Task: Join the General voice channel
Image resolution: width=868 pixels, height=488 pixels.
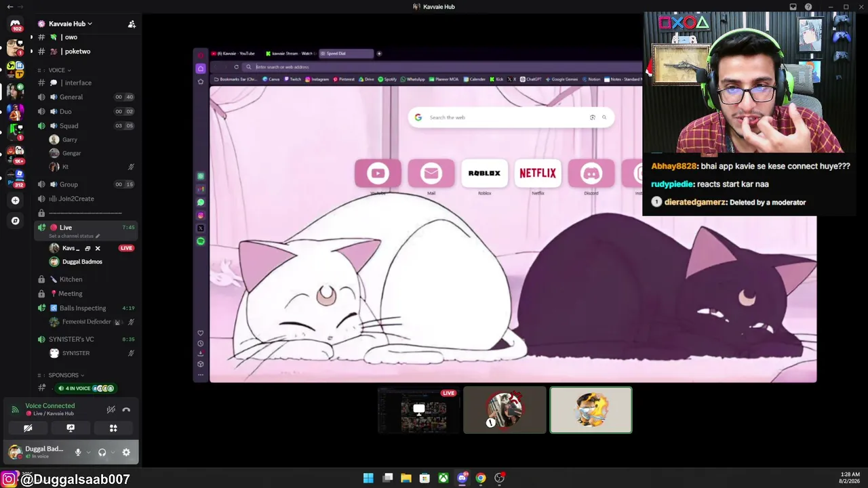Action: pos(87,97)
